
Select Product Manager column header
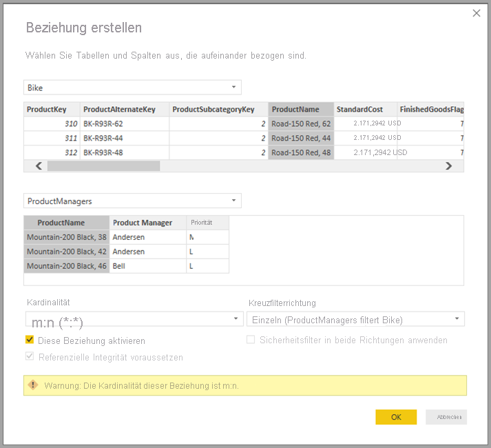pyautogui.click(x=148, y=223)
